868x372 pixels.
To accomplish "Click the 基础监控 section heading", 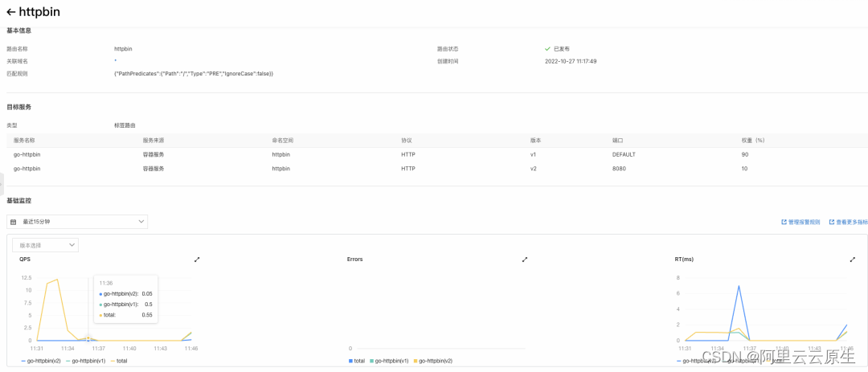I will (18, 200).
